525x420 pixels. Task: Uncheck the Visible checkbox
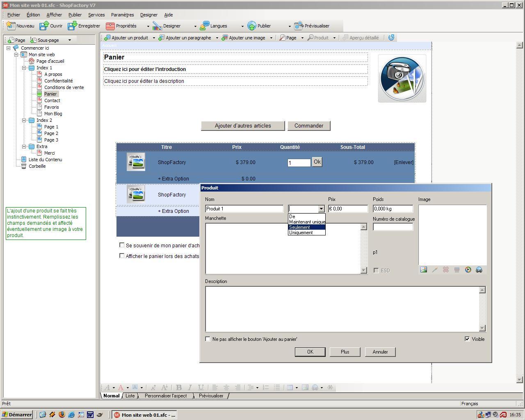pos(467,339)
